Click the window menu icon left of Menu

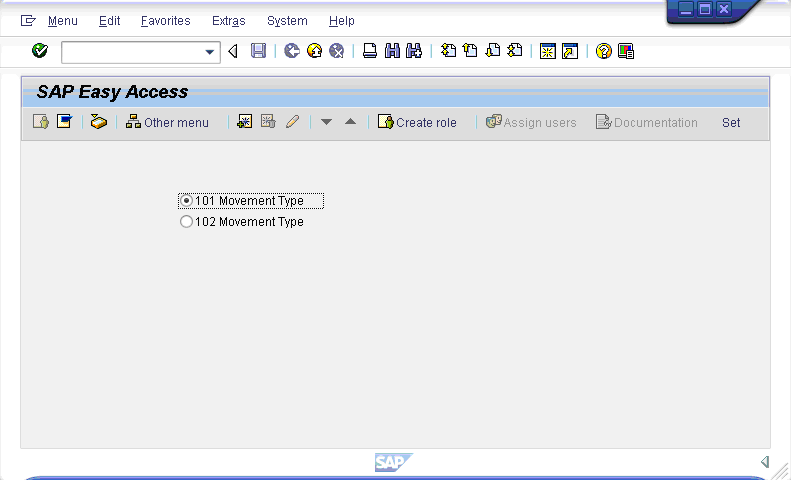click(x=28, y=21)
